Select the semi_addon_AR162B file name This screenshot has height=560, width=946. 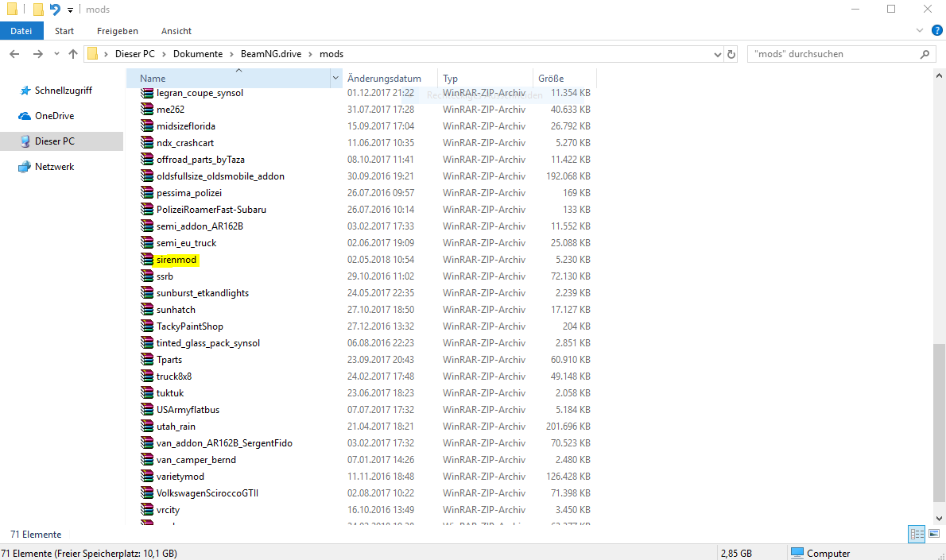(200, 226)
